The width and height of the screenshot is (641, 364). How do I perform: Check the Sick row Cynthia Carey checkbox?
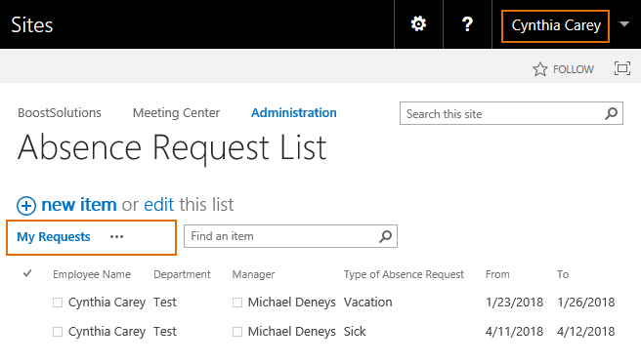[x=58, y=332]
